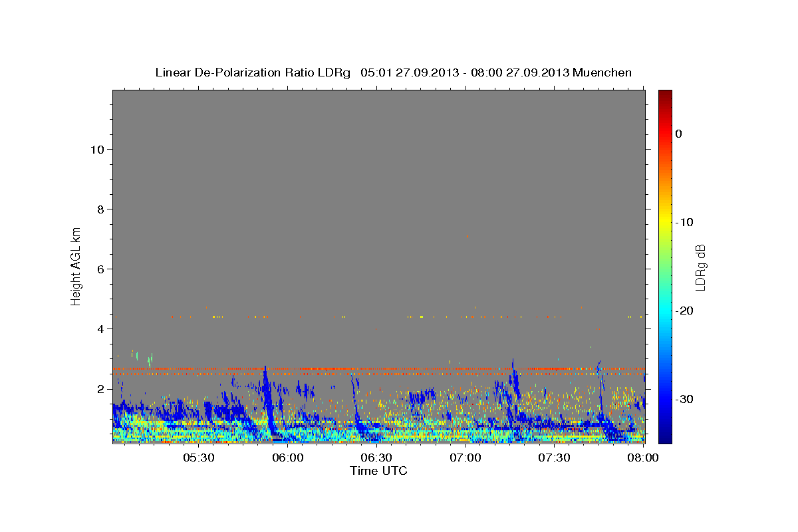Click the 06:30 time tick label
This screenshot has width=798, height=532.
(x=376, y=458)
